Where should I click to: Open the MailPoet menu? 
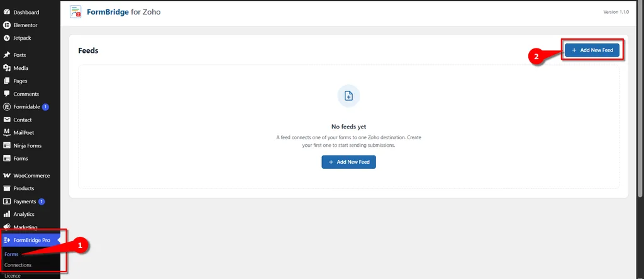[x=24, y=132]
